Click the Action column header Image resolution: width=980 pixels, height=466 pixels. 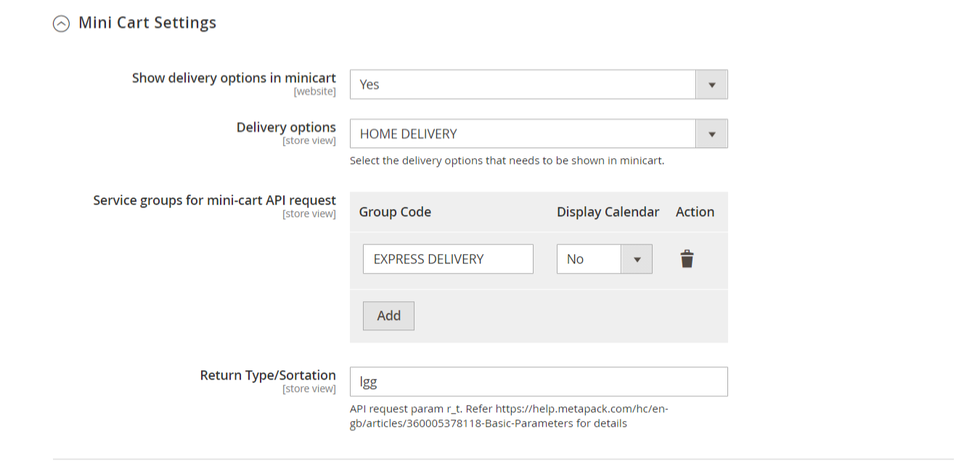[x=695, y=212]
